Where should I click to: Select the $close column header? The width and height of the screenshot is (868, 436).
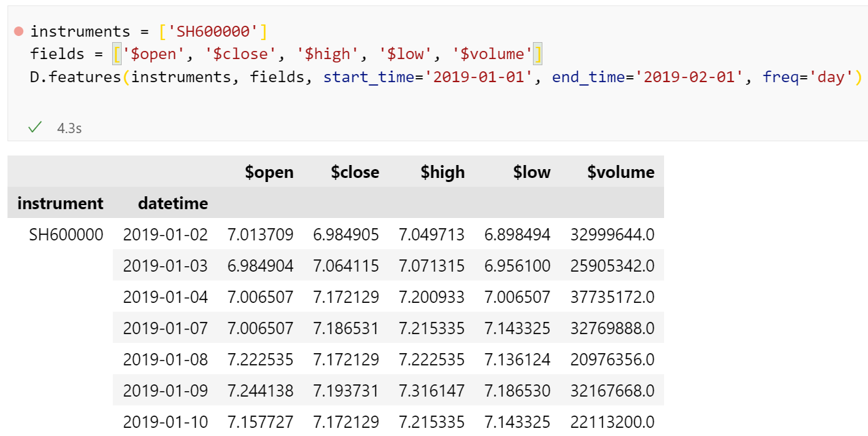[355, 172]
